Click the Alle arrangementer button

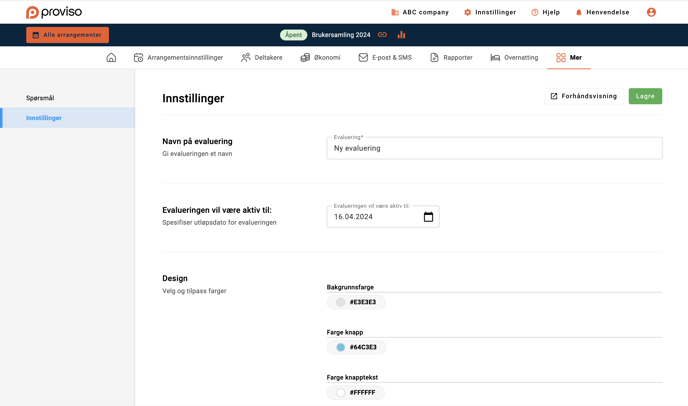(x=67, y=35)
